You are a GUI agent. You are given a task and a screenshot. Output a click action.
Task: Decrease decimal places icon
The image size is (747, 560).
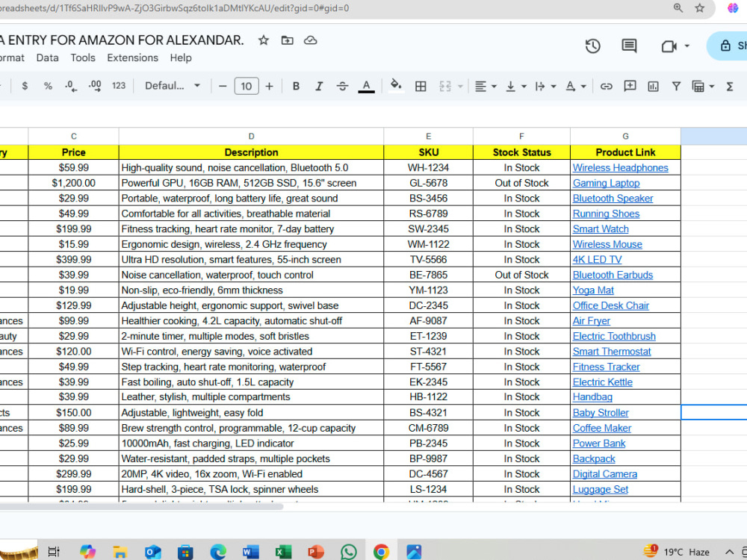pos(71,86)
